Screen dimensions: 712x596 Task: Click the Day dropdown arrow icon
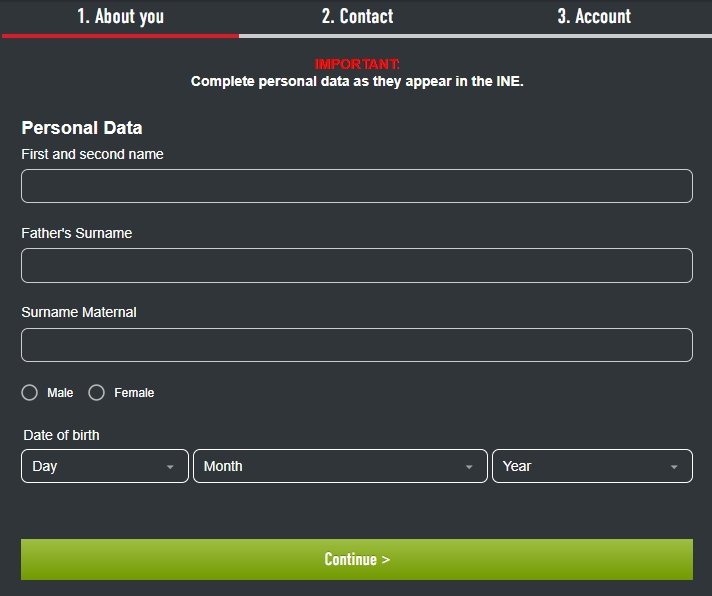tap(170, 467)
